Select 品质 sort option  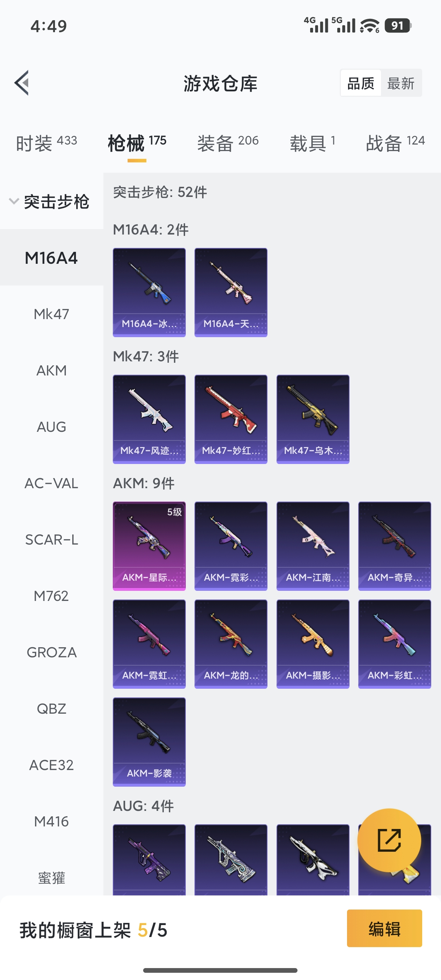pyautogui.click(x=361, y=83)
